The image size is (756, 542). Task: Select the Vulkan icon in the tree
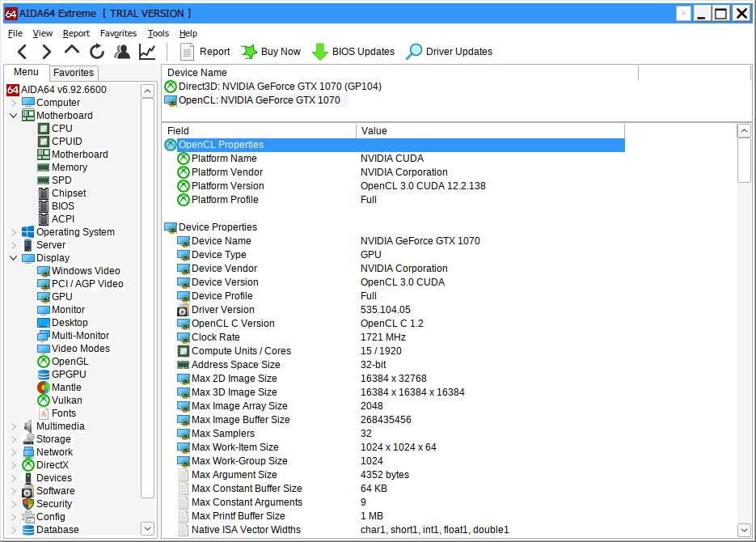pyautogui.click(x=44, y=400)
